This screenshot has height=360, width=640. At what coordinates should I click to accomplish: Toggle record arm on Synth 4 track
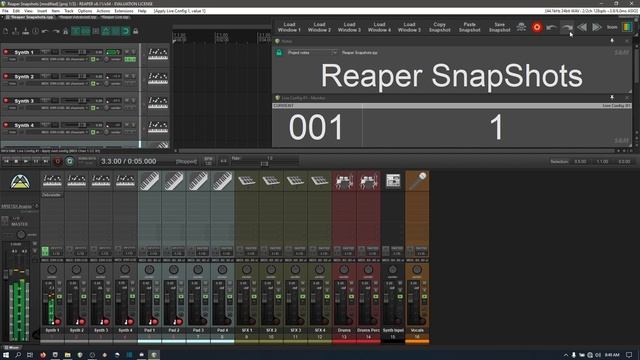click(6, 124)
